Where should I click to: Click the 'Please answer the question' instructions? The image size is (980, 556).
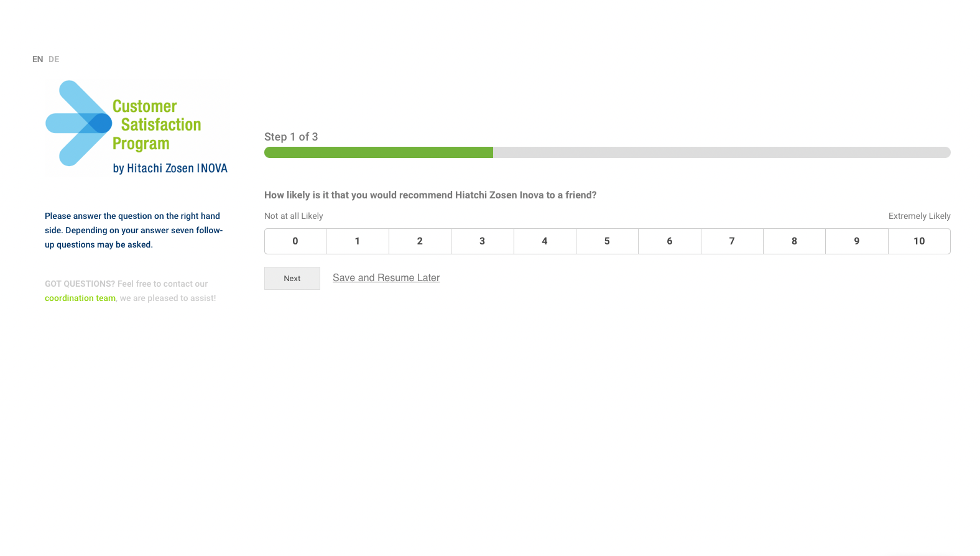[x=134, y=231]
